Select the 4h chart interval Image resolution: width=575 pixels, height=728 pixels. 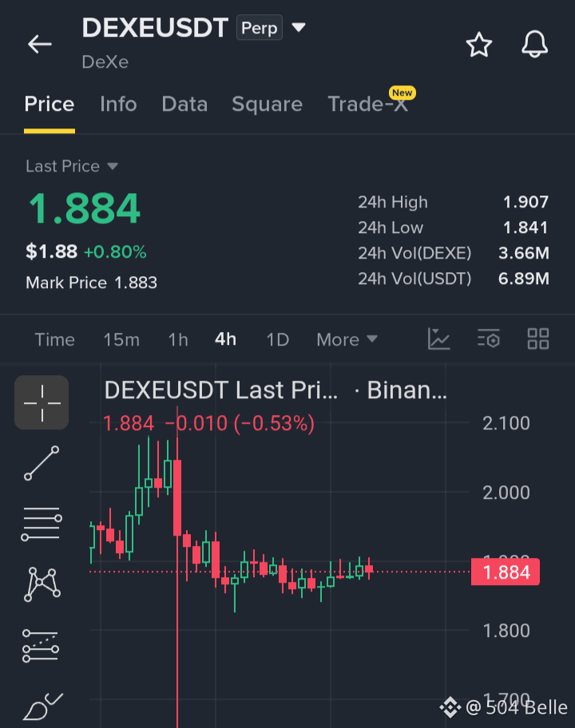(225, 339)
